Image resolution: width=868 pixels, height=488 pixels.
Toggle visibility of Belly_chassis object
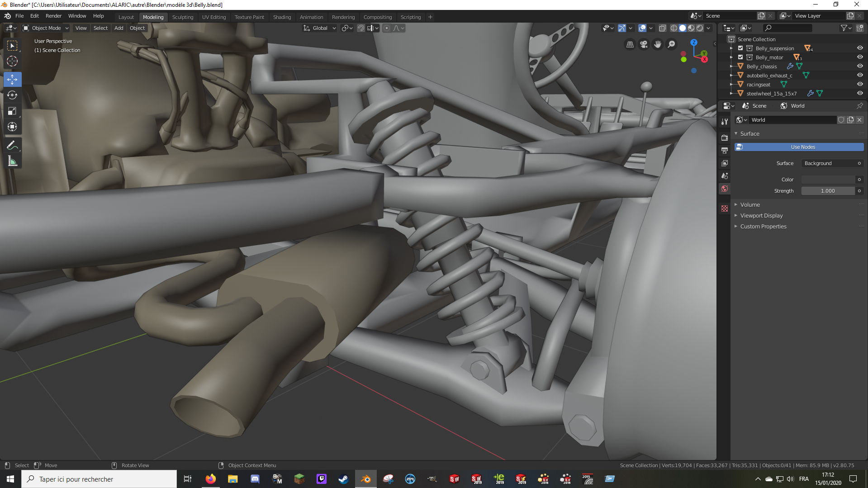click(859, 66)
